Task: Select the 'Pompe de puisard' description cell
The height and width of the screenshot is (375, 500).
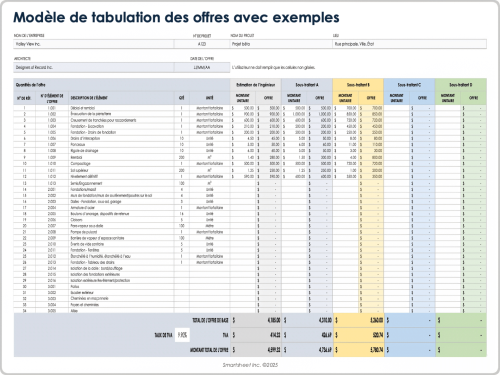Action: pyautogui.click(x=121, y=232)
